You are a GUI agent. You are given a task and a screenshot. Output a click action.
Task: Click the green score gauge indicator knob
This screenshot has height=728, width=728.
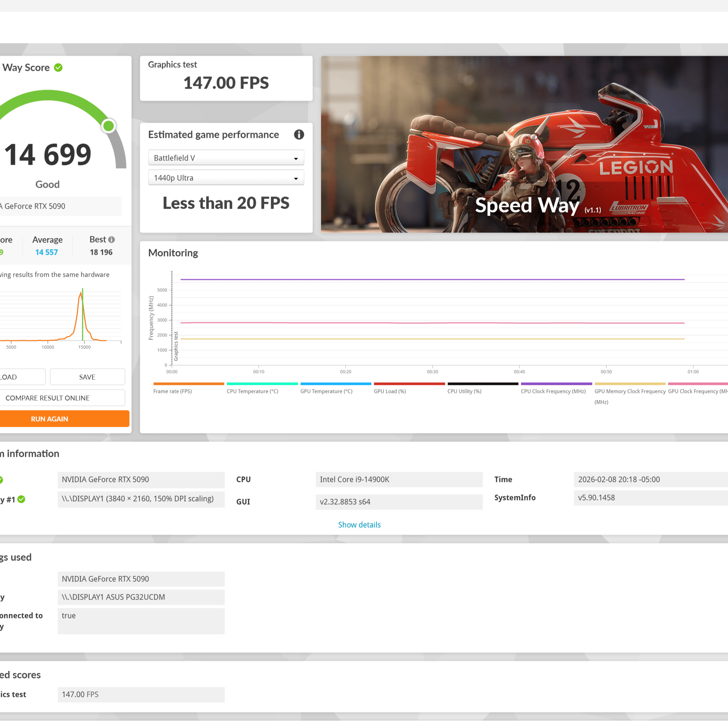[x=108, y=126]
